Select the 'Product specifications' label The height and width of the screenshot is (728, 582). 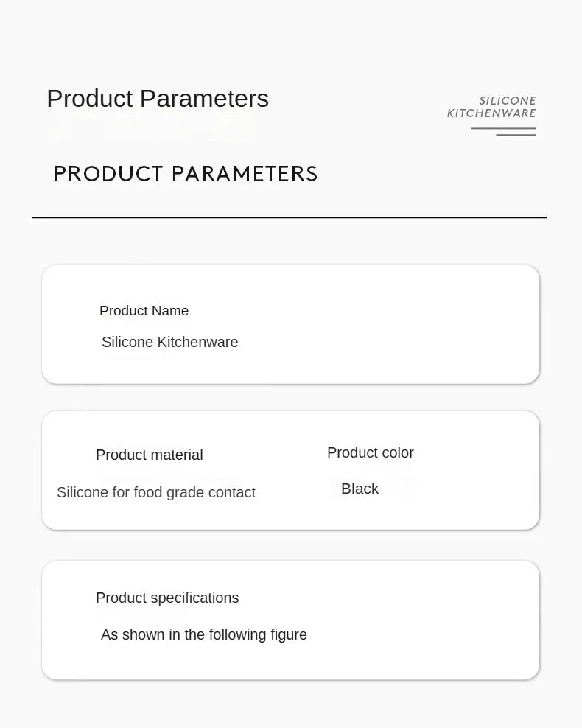pyautogui.click(x=167, y=598)
